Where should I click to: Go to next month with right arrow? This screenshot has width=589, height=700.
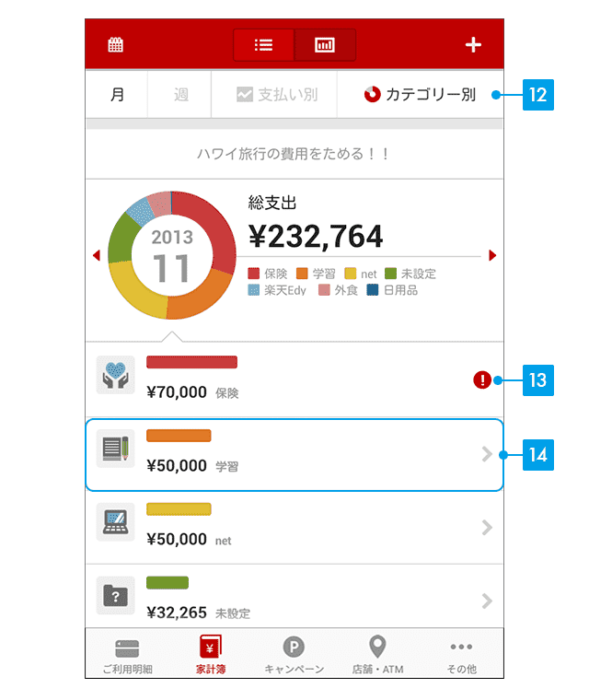pos(492,255)
